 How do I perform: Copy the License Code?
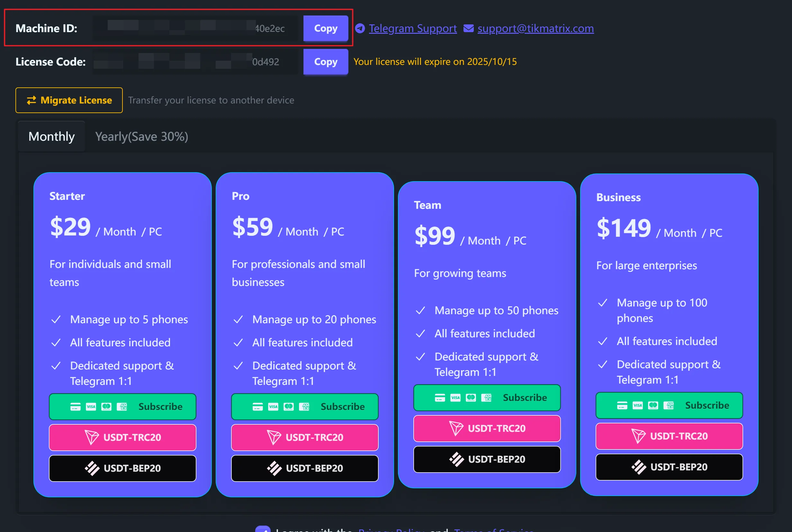(326, 62)
